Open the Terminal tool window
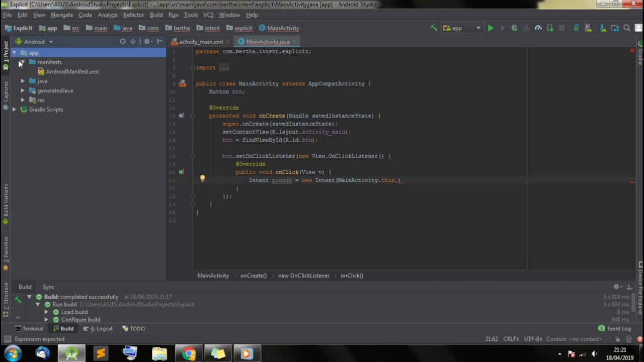Screen dimensions: 644x362 (29, 329)
